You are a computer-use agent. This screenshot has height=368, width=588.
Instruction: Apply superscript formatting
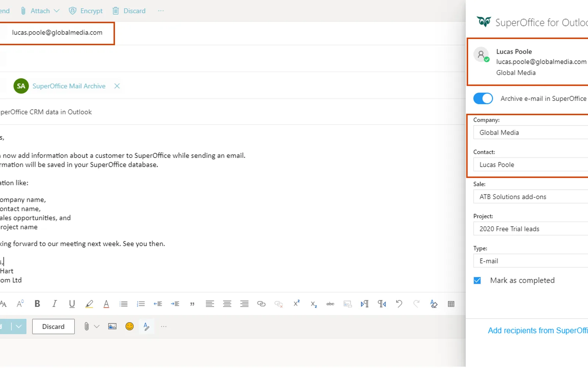tap(296, 304)
